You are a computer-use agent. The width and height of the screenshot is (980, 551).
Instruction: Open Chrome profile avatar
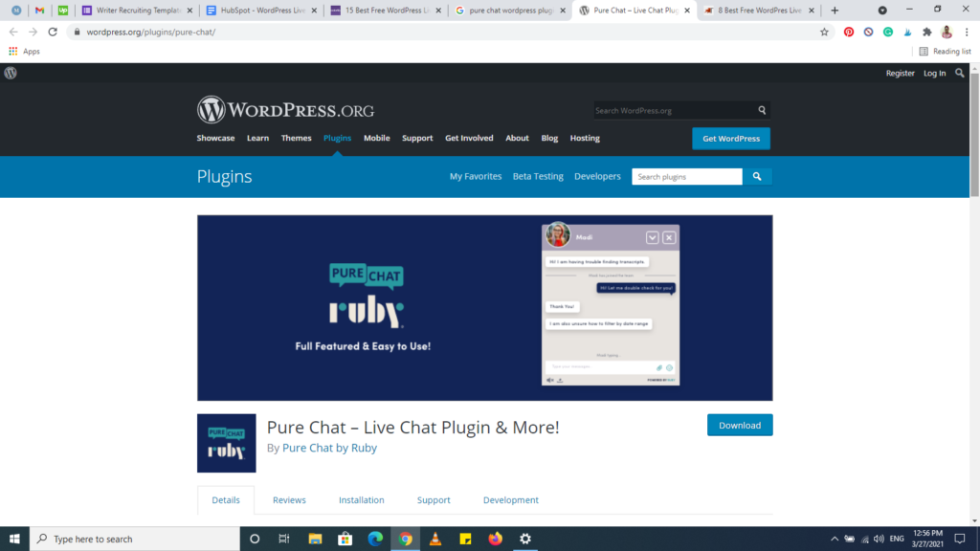[947, 32]
